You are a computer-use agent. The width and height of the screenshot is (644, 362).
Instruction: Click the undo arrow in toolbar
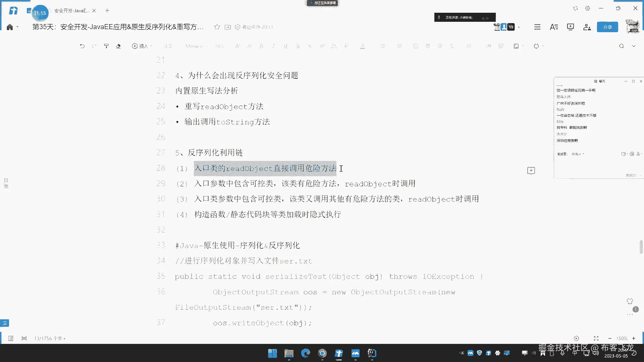[82, 46]
